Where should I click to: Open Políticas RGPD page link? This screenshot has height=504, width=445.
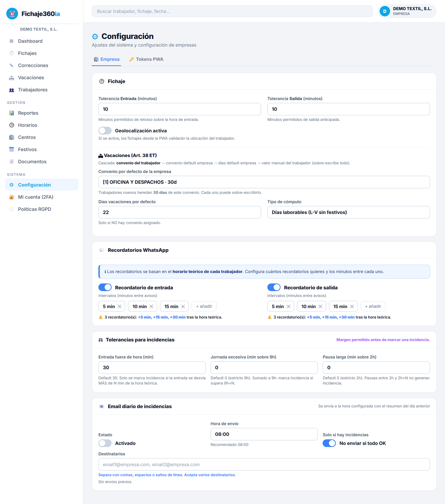point(41,209)
